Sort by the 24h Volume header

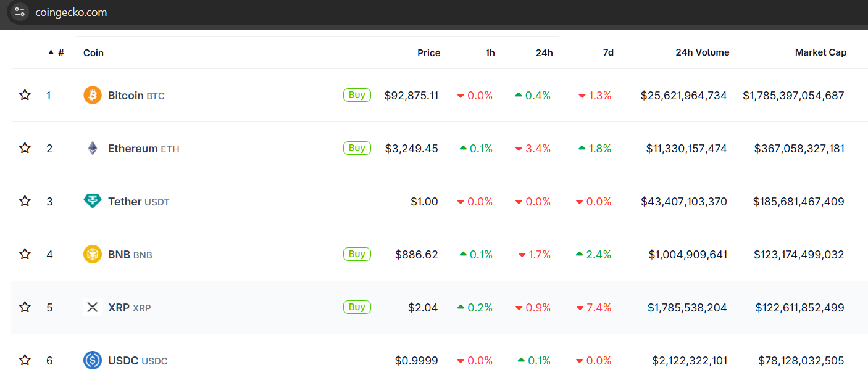702,52
